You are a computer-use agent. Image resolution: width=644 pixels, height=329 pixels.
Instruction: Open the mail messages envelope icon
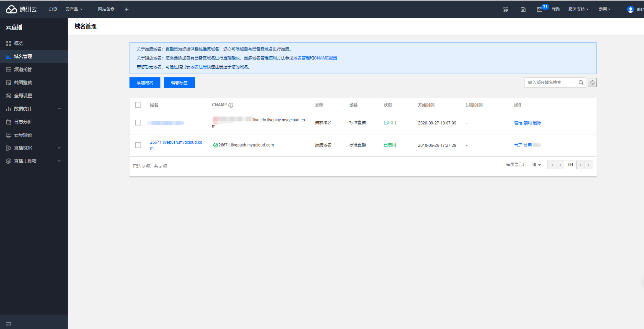(x=539, y=10)
